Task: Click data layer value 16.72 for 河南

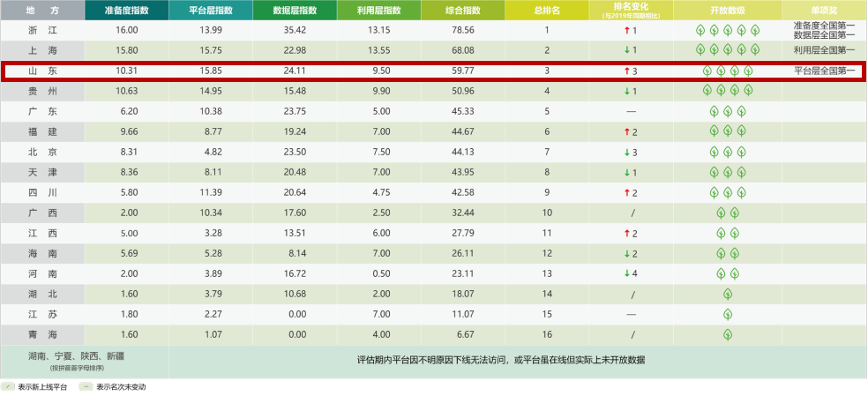Action: pos(295,273)
